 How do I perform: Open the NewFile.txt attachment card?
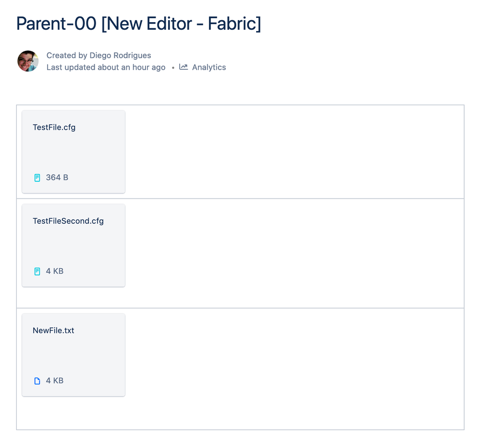pyautogui.click(x=74, y=355)
